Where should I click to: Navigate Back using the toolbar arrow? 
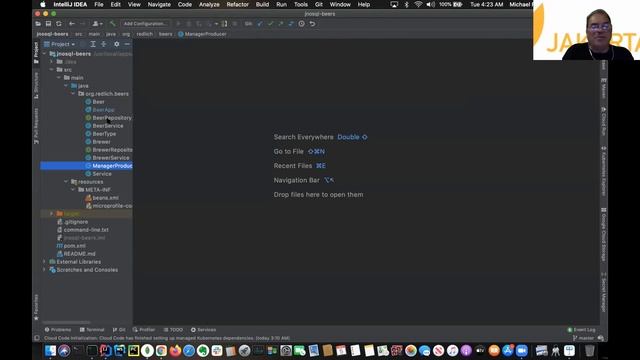pyautogui.click(x=72, y=24)
